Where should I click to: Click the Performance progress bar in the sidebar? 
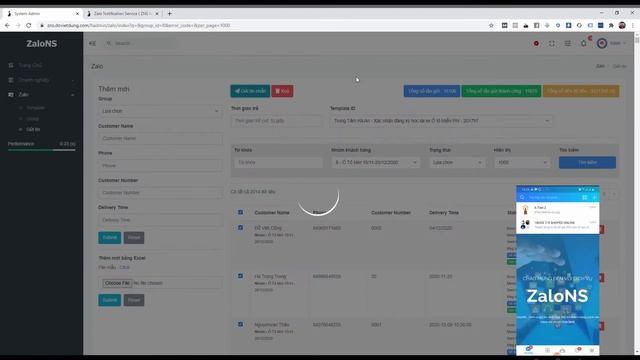click(x=42, y=150)
